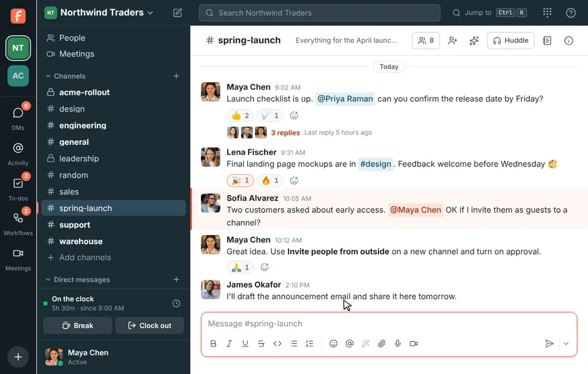The width and height of the screenshot is (588, 374).
Task: Toggle the fire reaction on Lena's message
Action: pyautogui.click(x=270, y=181)
